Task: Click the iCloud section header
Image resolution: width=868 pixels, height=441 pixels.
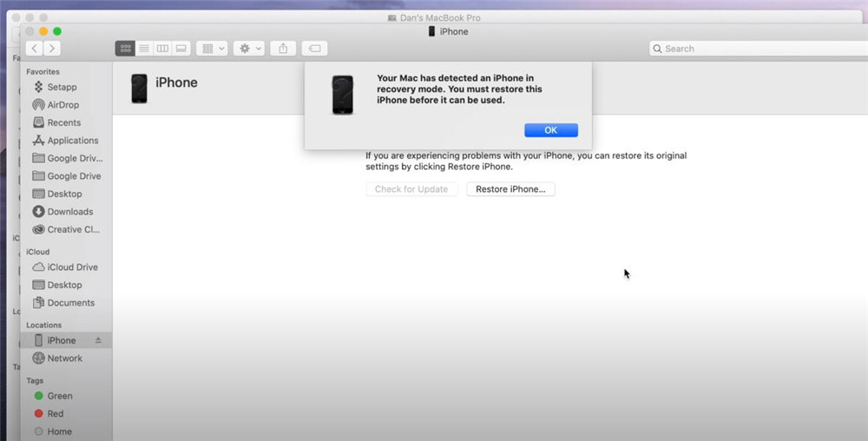Action: (37, 251)
